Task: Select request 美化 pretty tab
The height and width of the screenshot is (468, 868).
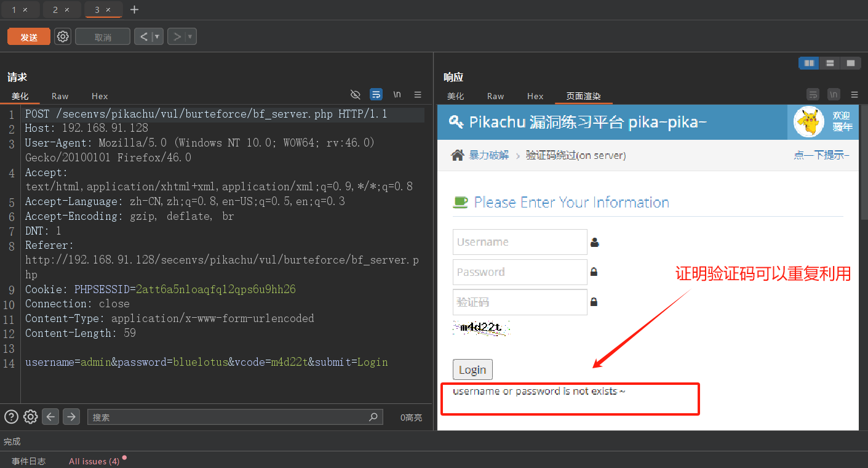Action: [x=20, y=96]
